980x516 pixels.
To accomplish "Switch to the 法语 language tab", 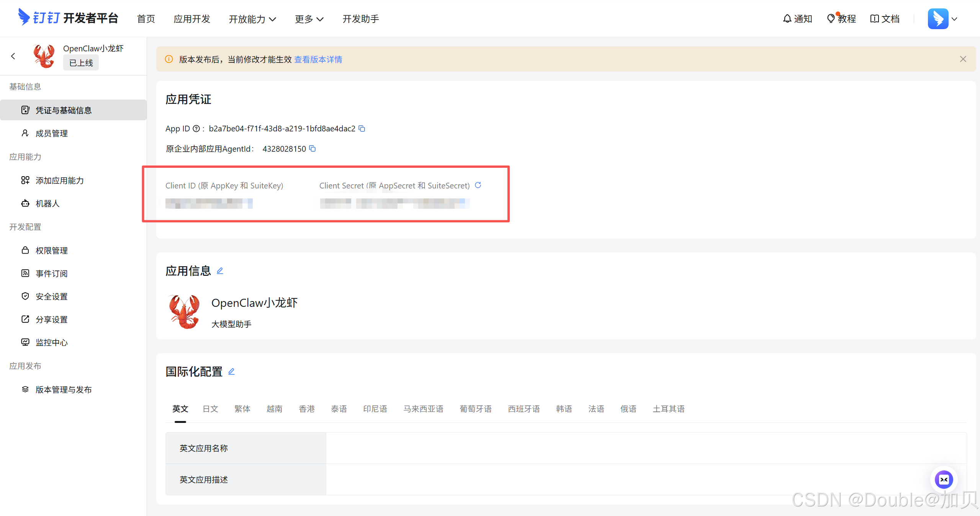I will click(x=596, y=409).
